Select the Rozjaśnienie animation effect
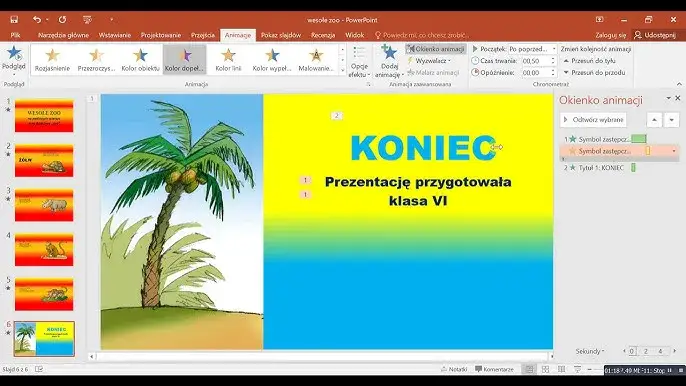Screen dimensions: 686x386 pos(52,60)
